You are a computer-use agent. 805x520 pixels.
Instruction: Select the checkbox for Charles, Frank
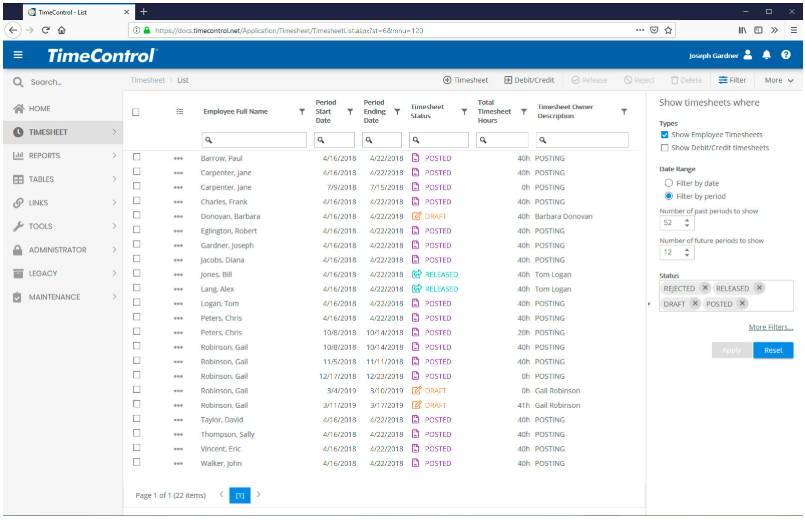(137, 201)
